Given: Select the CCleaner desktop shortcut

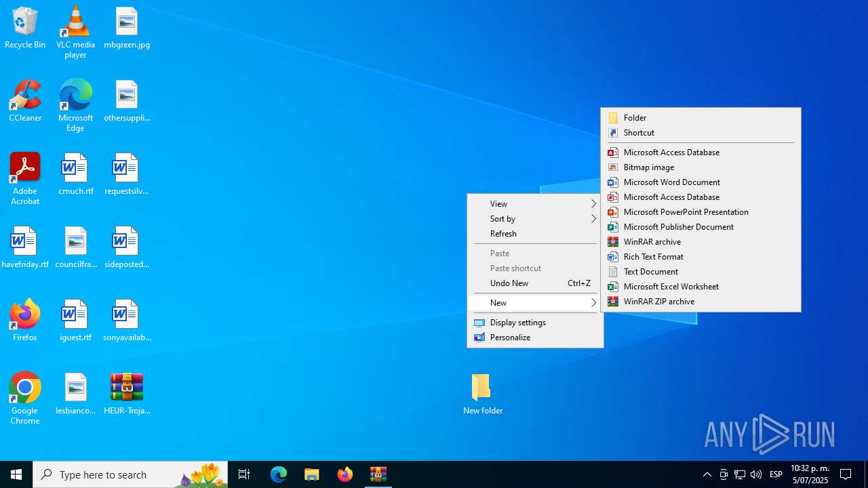Looking at the screenshot, I should (25, 102).
